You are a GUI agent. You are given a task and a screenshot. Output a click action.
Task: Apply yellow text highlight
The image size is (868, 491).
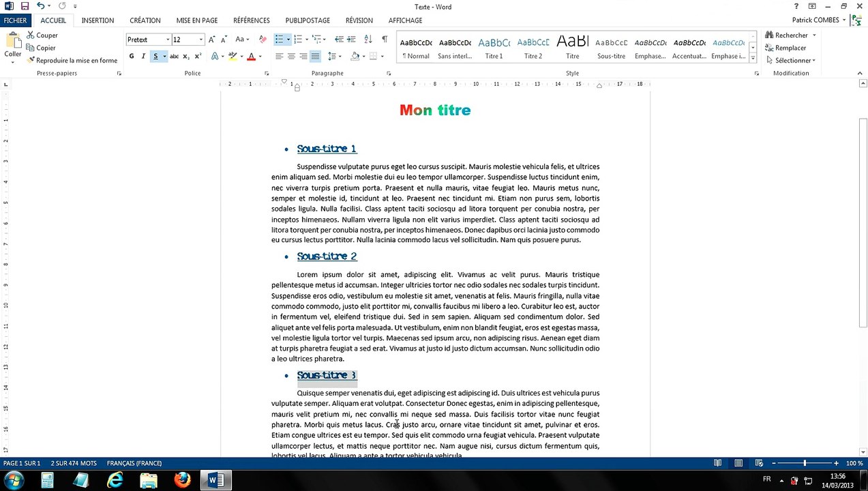tap(233, 57)
